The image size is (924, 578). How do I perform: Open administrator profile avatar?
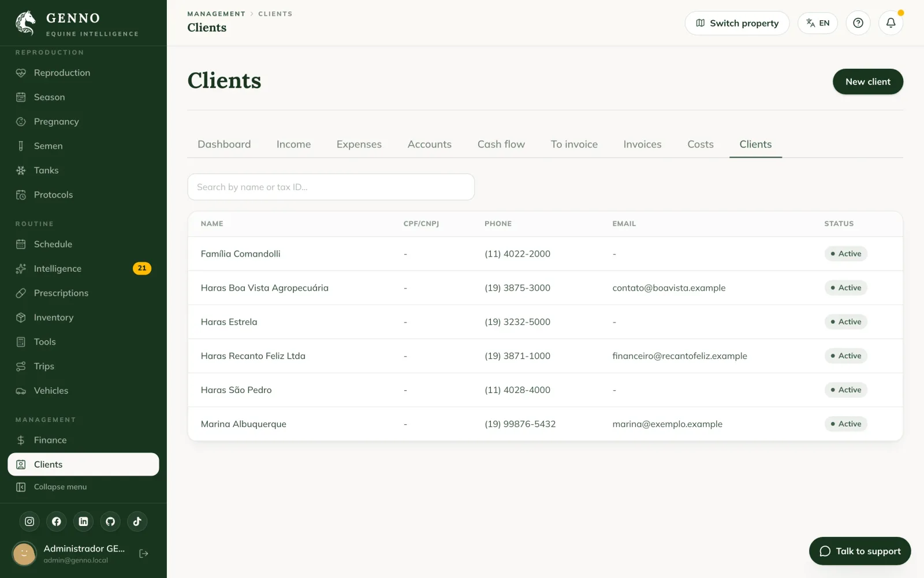(24, 554)
